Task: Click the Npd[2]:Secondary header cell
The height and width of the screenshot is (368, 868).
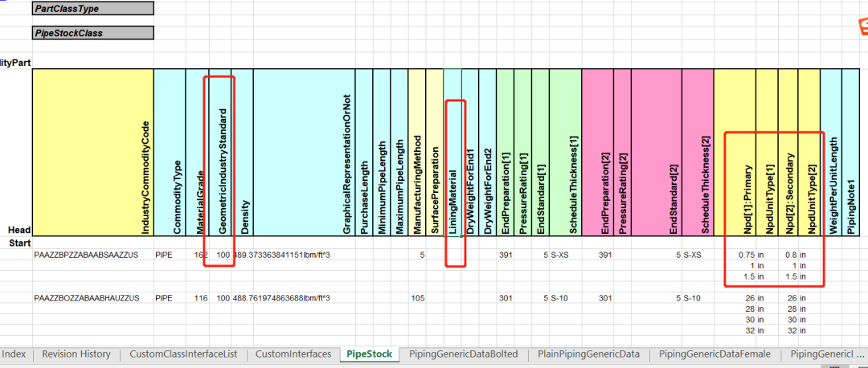Action: [789, 153]
